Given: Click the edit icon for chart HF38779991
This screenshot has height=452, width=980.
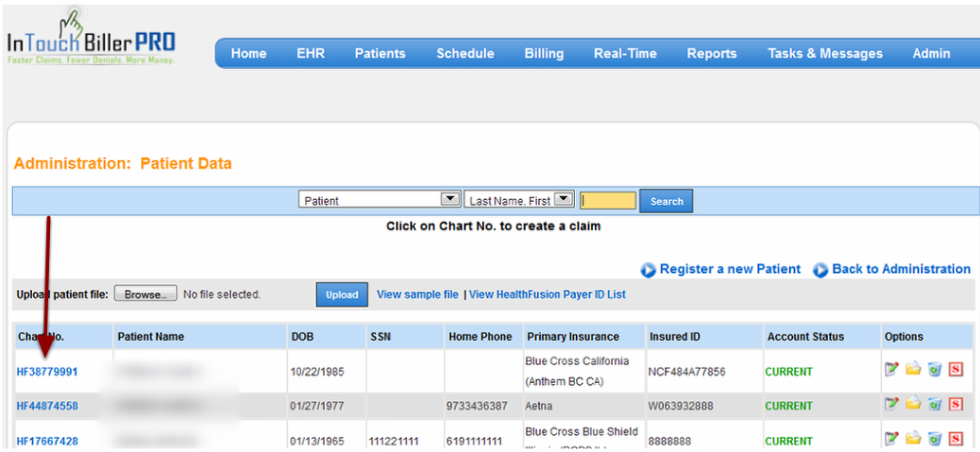Looking at the screenshot, I should (891, 370).
